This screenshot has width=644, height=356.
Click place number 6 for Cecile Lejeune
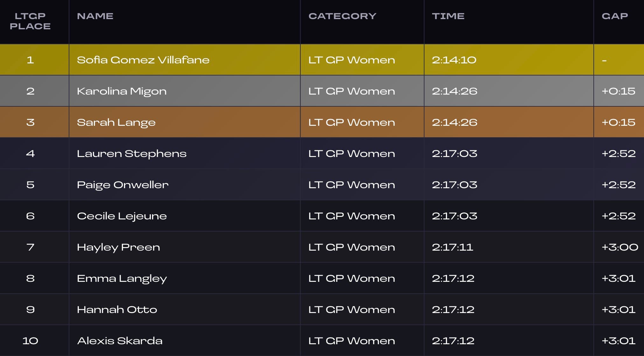coord(30,216)
